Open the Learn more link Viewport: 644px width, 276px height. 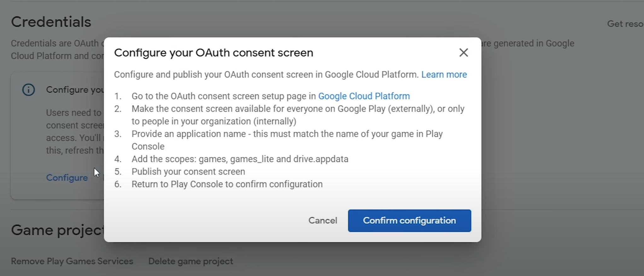(444, 75)
